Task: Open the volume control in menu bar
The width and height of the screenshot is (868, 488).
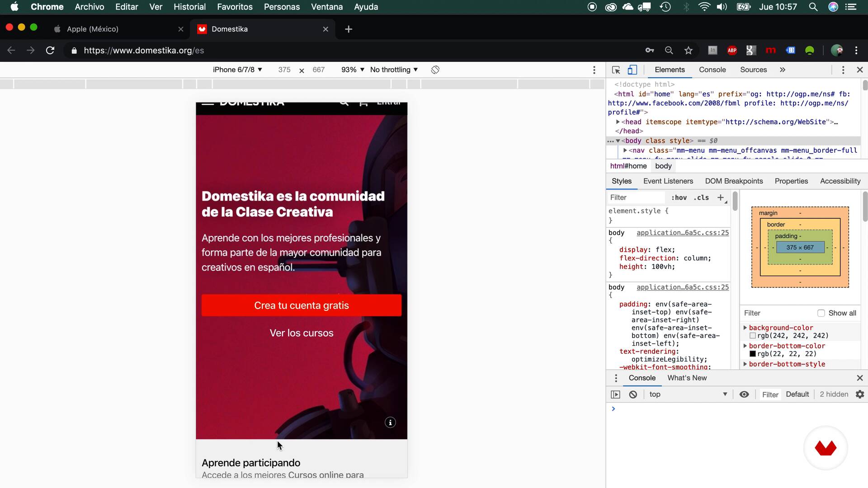Action: (722, 7)
